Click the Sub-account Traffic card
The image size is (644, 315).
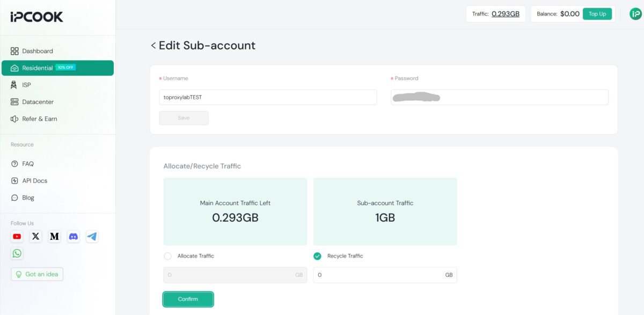tap(385, 211)
